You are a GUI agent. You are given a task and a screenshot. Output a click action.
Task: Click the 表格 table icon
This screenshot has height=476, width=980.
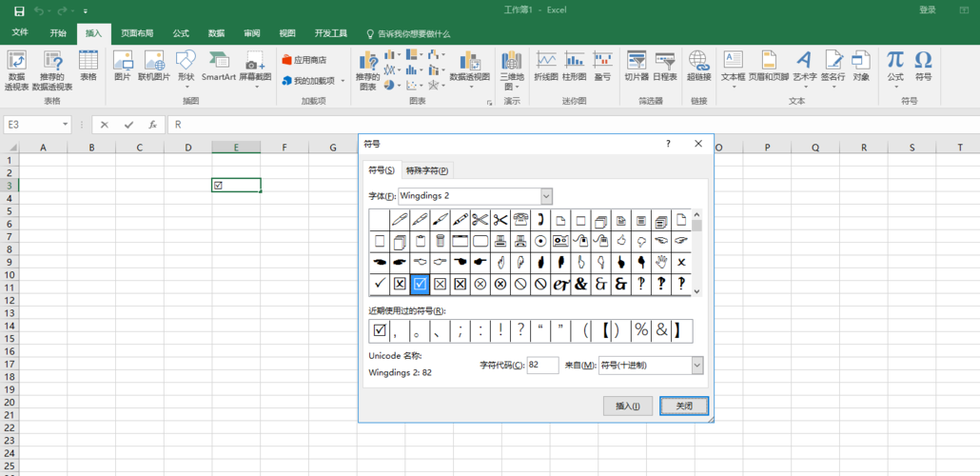(88, 64)
